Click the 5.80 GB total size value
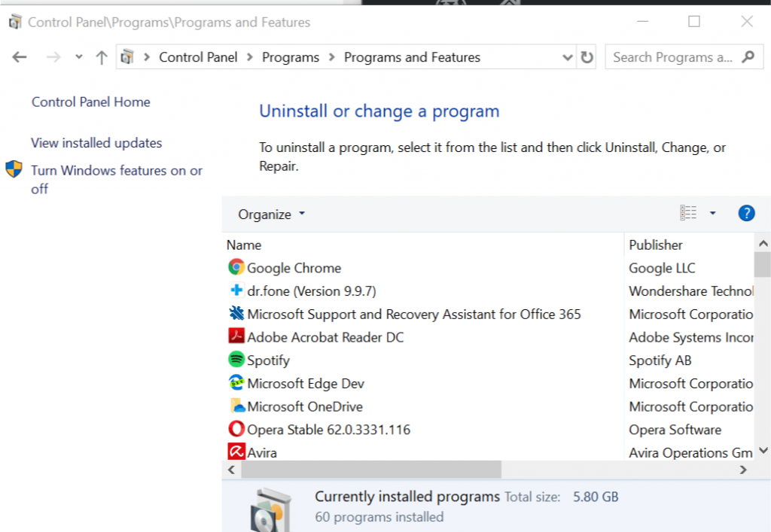This screenshot has height=532, width=771. coord(596,497)
